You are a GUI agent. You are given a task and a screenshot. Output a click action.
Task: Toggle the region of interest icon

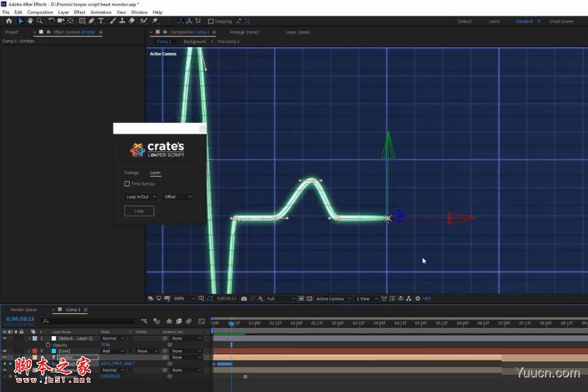click(x=301, y=298)
